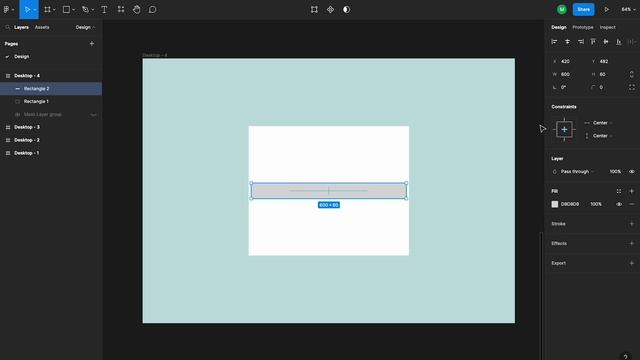Add a stroke with plus icon

coord(631,224)
